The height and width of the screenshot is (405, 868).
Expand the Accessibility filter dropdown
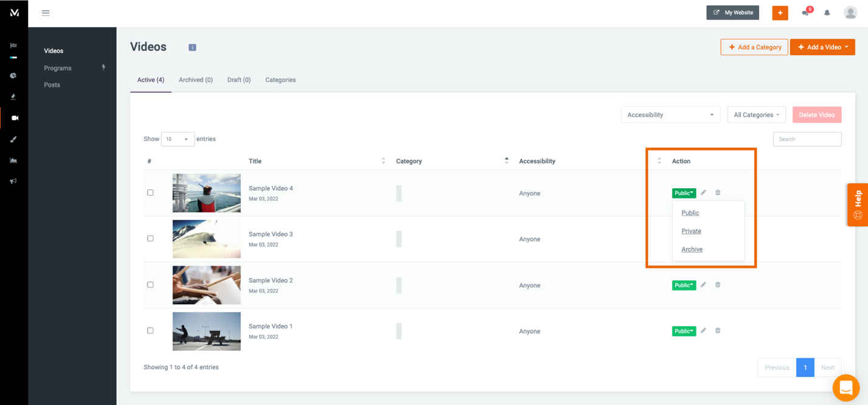(670, 114)
